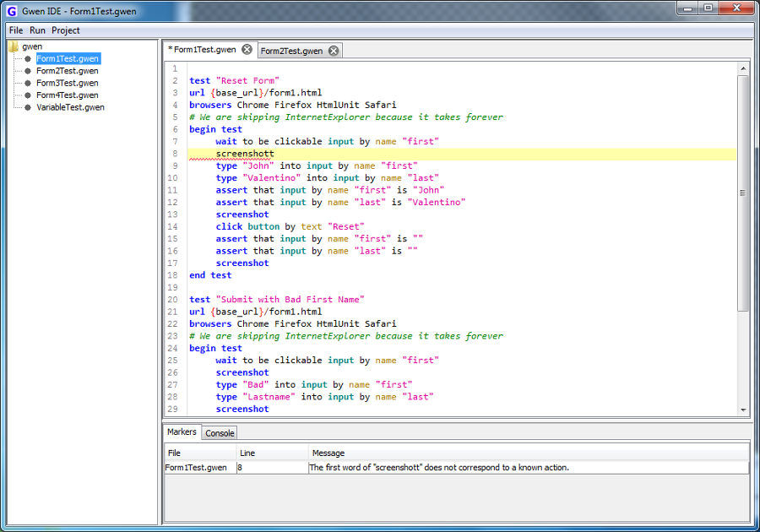Image resolution: width=760 pixels, height=532 pixels.
Task: Close the Form1Test.gwen editor tab
Action: pyautogui.click(x=247, y=50)
